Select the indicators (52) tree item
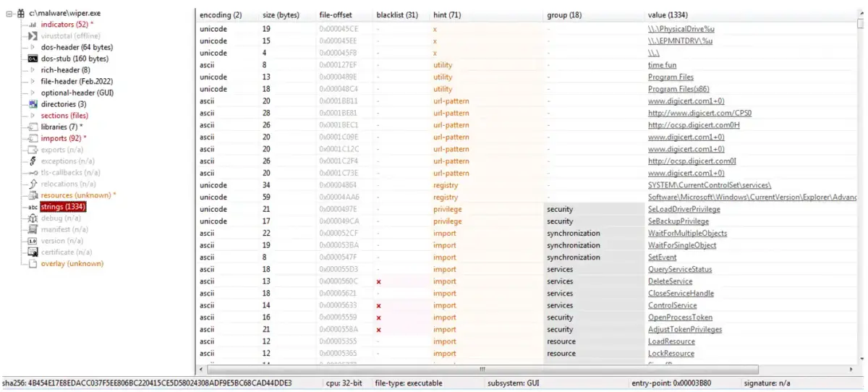Viewport: 868px width, 392px height. 67,25
